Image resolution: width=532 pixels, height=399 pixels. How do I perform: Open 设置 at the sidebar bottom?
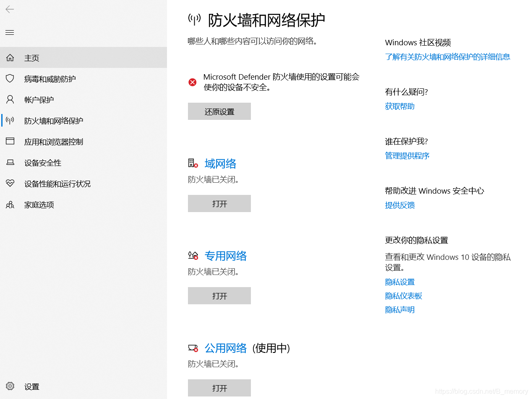[83, 386]
